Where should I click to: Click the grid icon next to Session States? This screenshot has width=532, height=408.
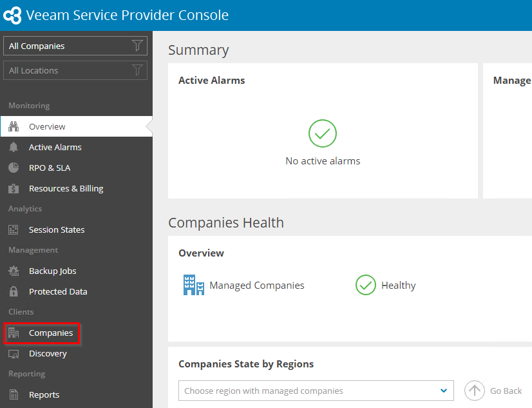click(x=14, y=230)
